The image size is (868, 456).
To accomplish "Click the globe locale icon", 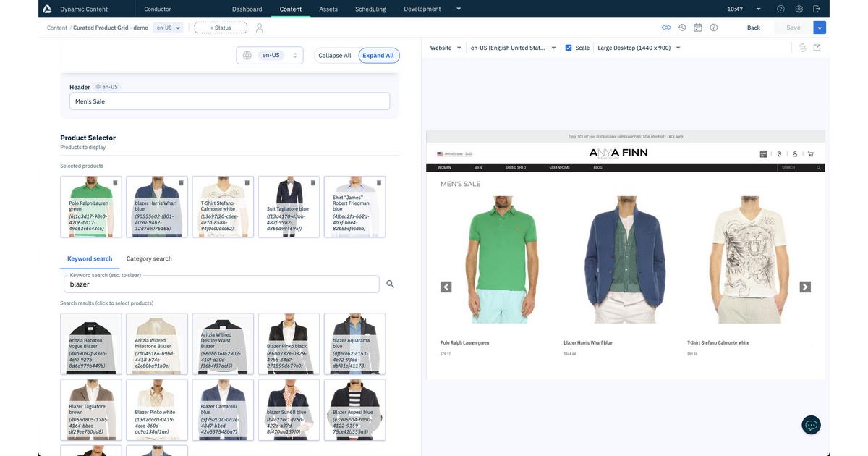I will click(247, 55).
